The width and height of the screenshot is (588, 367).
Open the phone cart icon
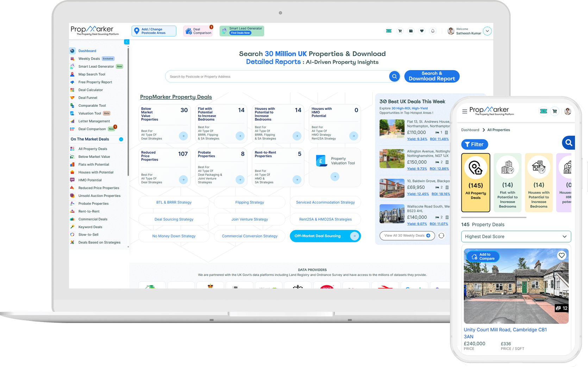[555, 111]
